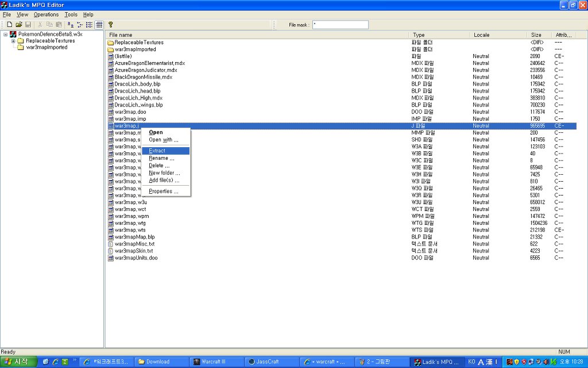Switch to large icons view
The width and height of the screenshot is (588, 368).
click(71, 25)
